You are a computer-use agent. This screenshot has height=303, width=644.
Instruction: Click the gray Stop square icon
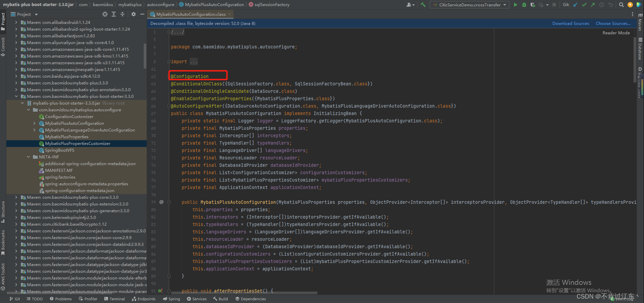[x=554, y=5]
